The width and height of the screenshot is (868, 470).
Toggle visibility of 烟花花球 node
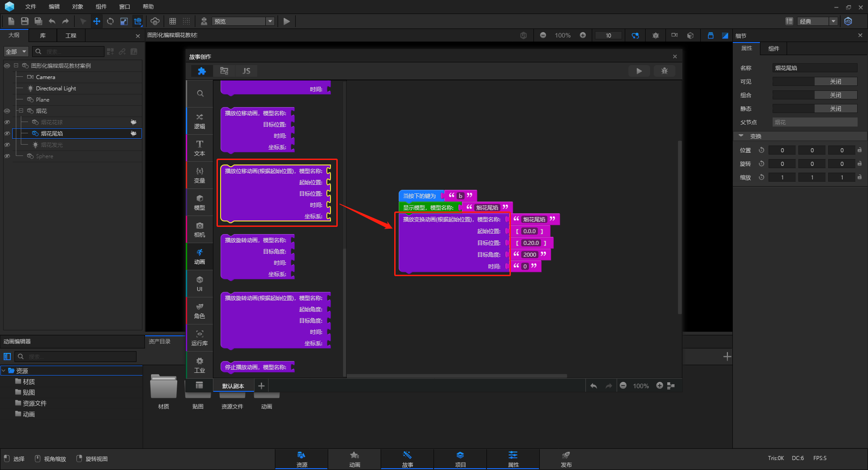click(7, 122)
